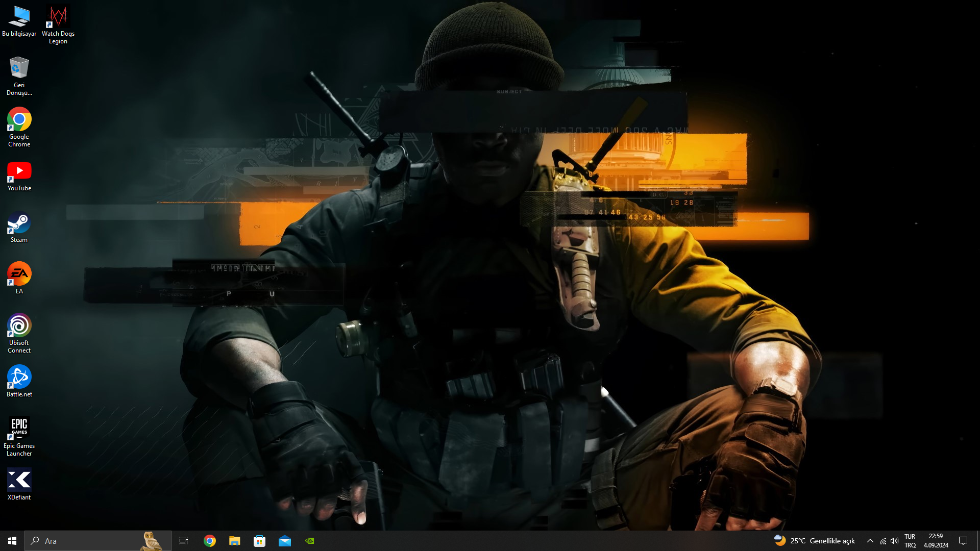Select the Bu bilgisayar desktop icon
Viewport: 980px width, 551px height.
19,17
